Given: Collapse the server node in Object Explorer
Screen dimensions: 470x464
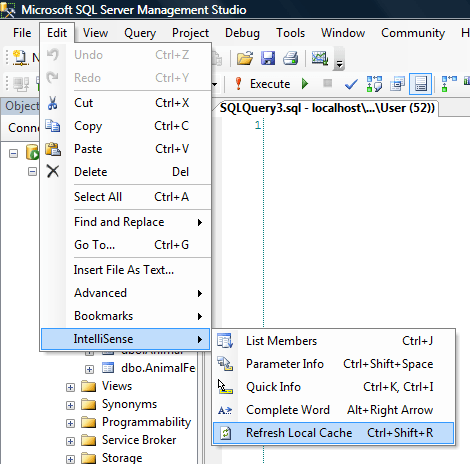Looking at the screenshot, I should [x=13, y=154].
